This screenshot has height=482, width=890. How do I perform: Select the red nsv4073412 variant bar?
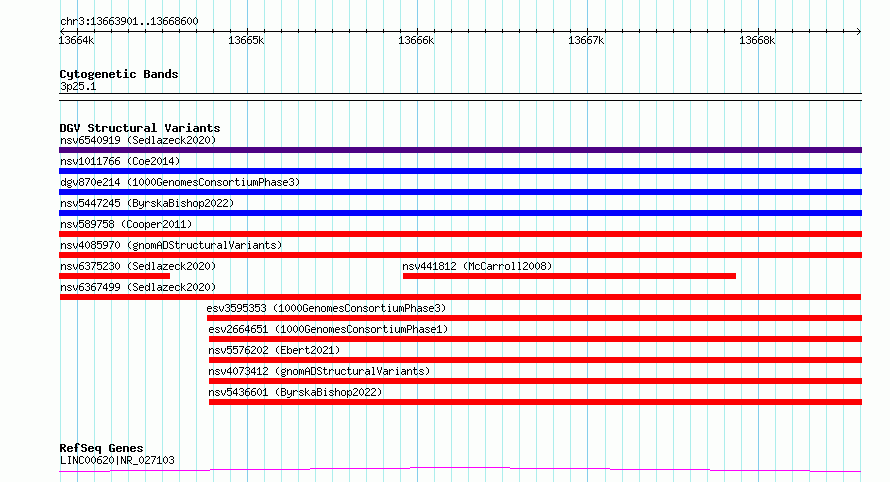click(x=535, y=381)
